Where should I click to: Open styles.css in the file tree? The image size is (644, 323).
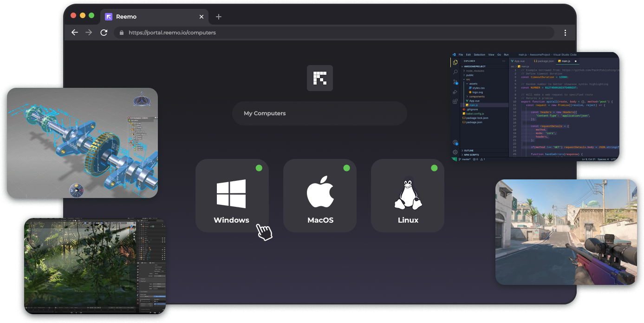pyautogui.click(x=478, y=87)
